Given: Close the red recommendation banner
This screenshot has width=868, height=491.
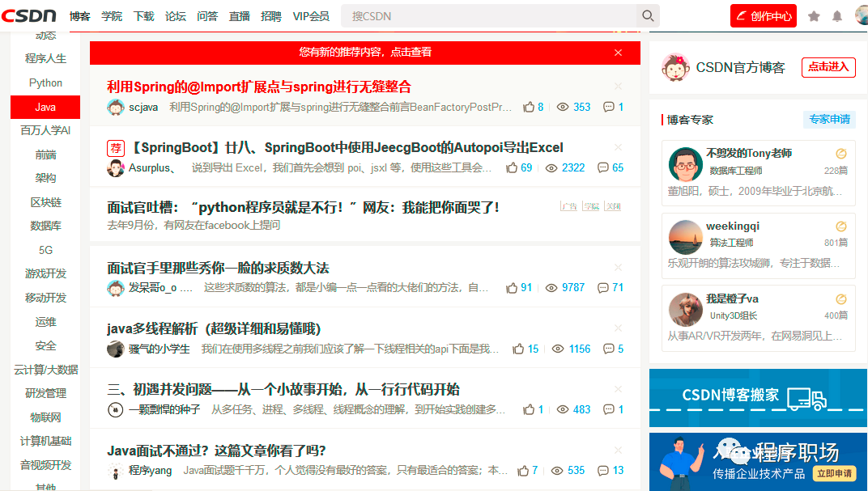Looking at the screenshot, I should click(619, 53).
